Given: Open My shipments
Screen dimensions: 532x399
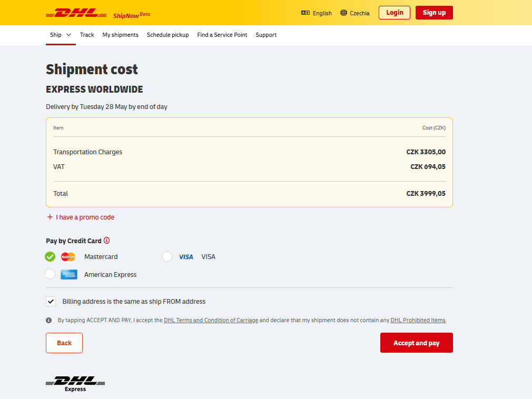Looking at the screenshot, I should click(121, 35).
